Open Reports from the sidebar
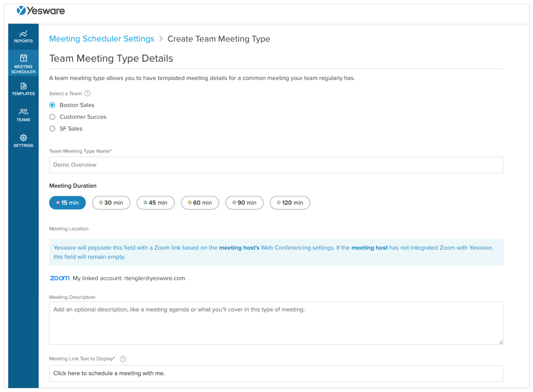Image resolution: width=533 pixels, height=392 pixels. (x=23, y=37)
